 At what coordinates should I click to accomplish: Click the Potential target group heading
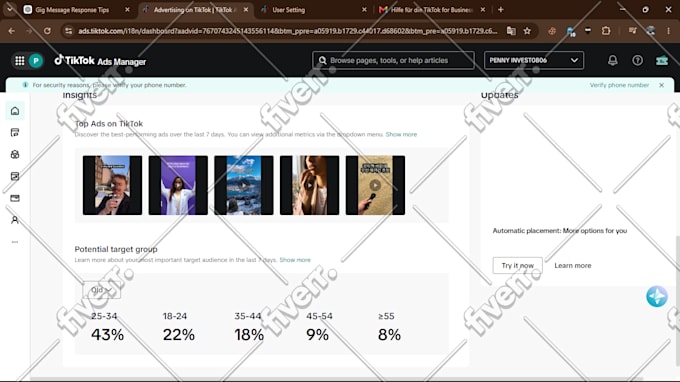(116, 249)
